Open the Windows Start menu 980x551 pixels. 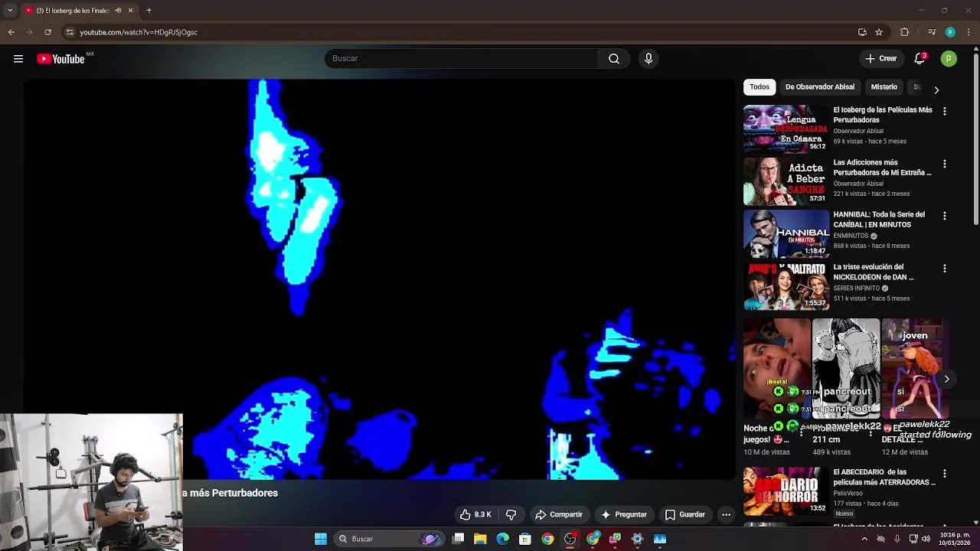[321, 539]
